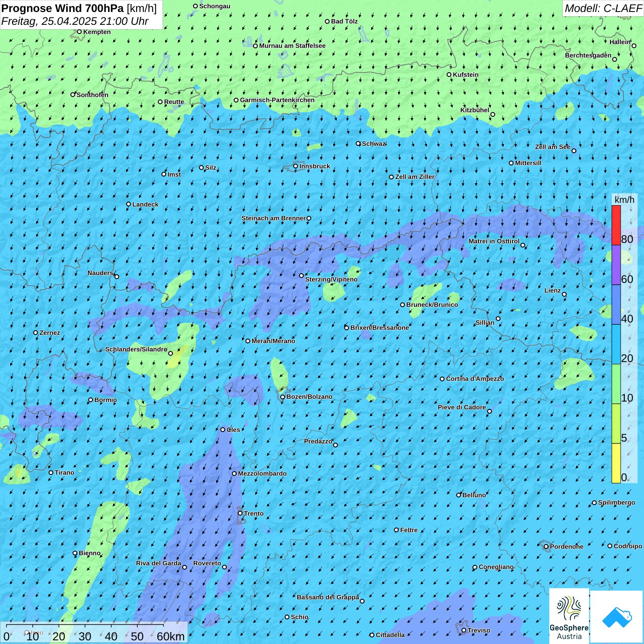Click the 'Bruneck/Brunico' label
Viewport: 644px width, 644px height.
pyautogui.click(x=432, y=305)
